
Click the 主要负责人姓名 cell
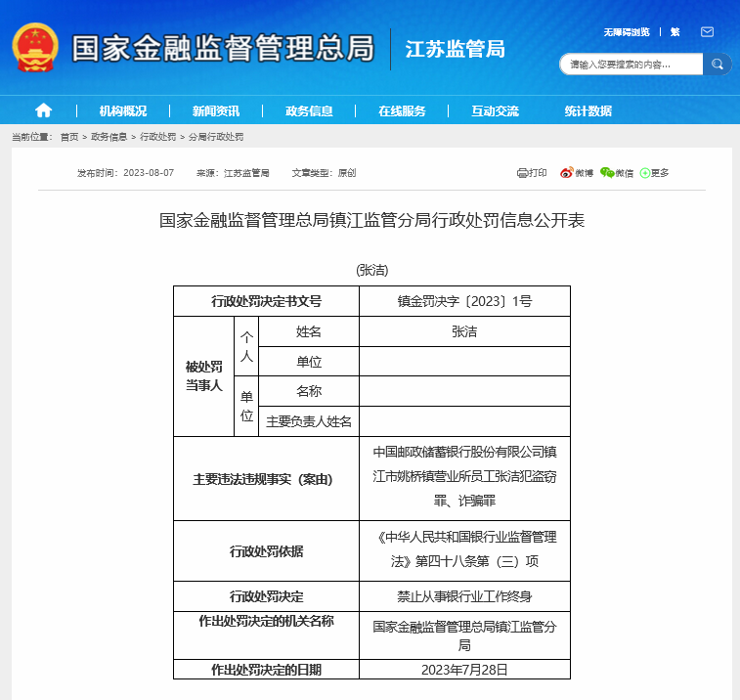coord(309,421)
